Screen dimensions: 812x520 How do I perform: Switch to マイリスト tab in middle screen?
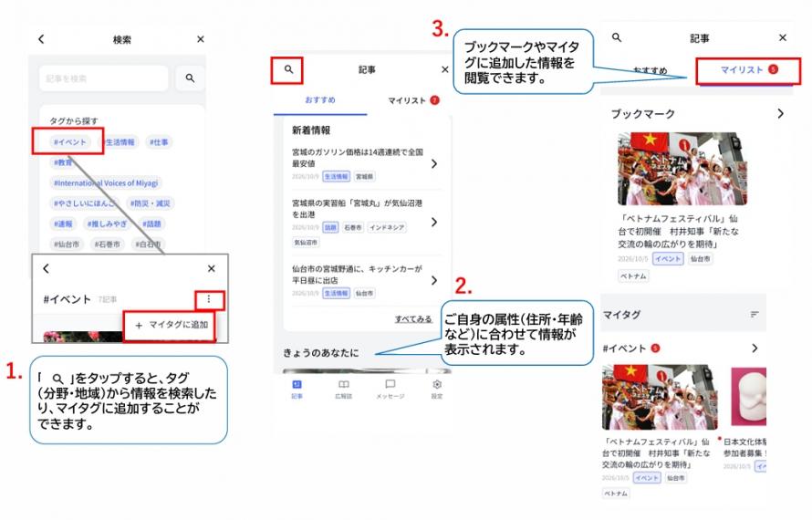(413, 100)
